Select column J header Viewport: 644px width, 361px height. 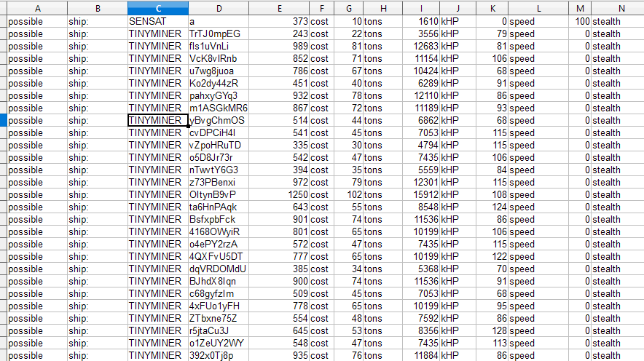point(458,8)
